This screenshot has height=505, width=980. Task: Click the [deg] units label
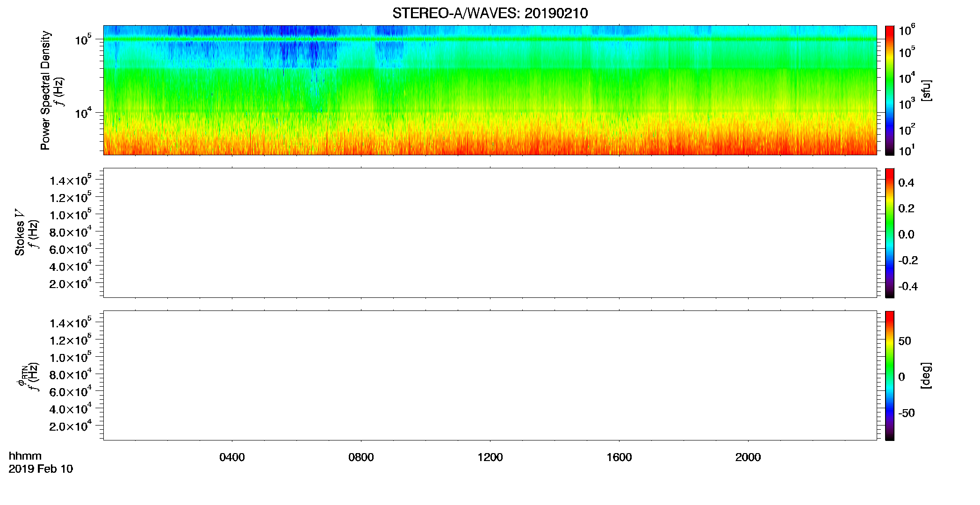coord(926,375)
